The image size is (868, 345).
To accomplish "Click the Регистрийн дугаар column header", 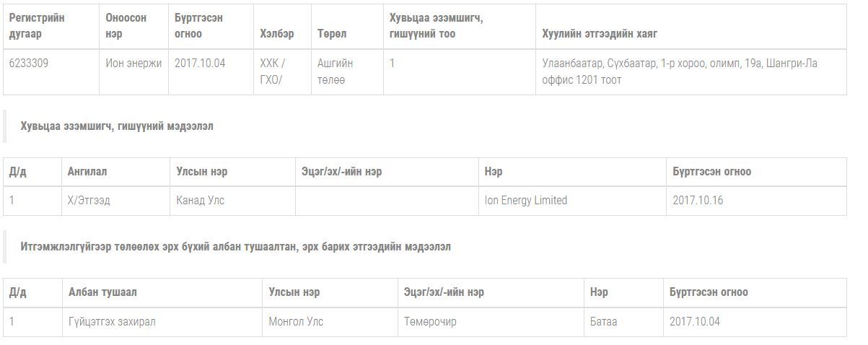I will (37, 26).
